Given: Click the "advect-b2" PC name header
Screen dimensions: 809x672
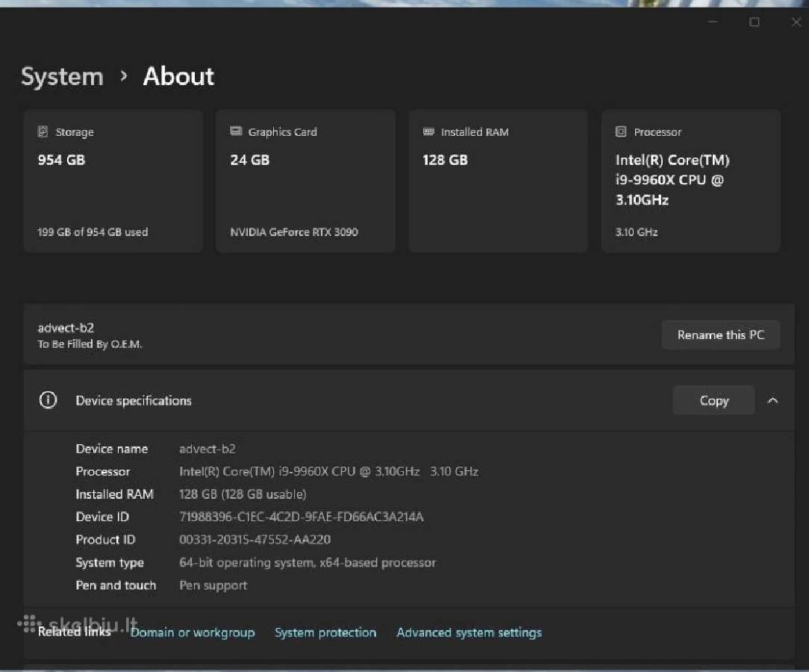Looking at the screenshot, I should 66,328.
